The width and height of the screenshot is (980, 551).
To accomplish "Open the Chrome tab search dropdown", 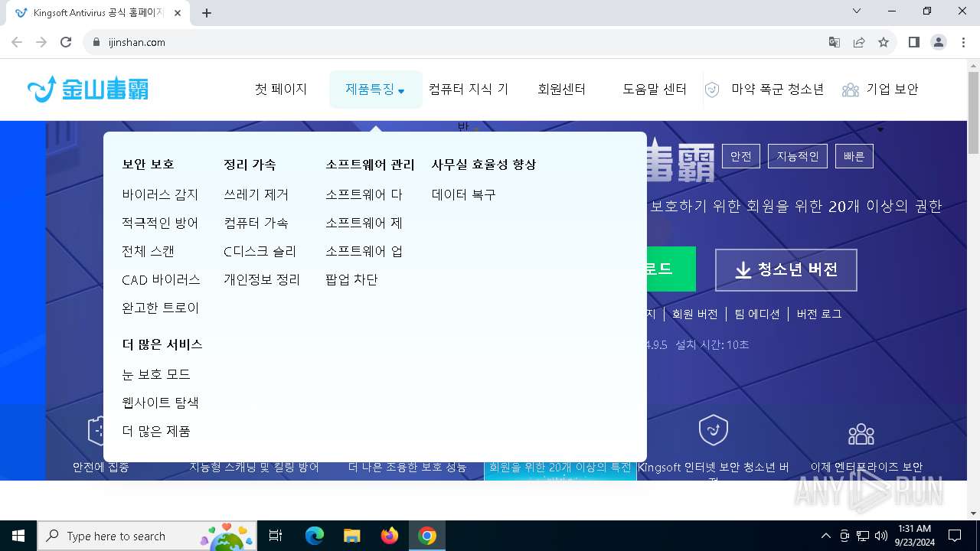I will pyautogui.click(x=857, y=11).
